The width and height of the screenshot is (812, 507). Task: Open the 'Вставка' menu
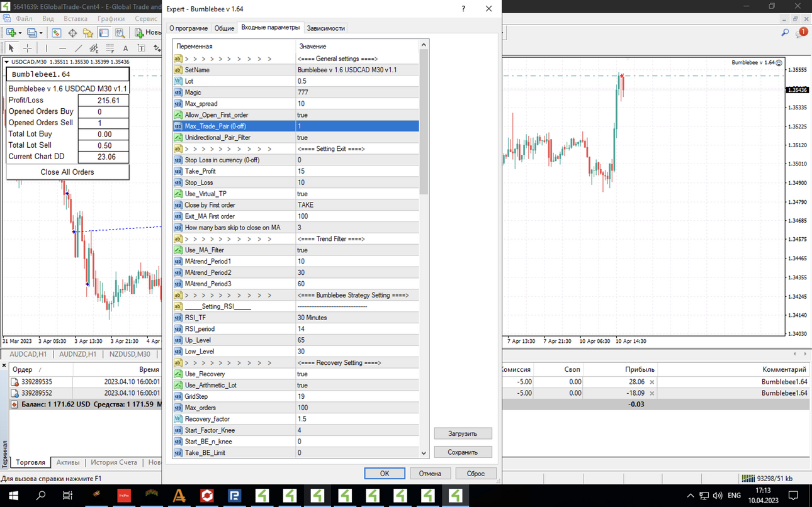[x=76, y=19]
